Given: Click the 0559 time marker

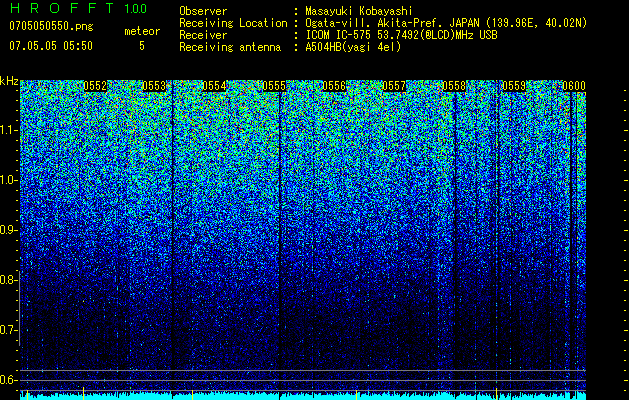Looking at the screenshot, I should pos(514,86).
